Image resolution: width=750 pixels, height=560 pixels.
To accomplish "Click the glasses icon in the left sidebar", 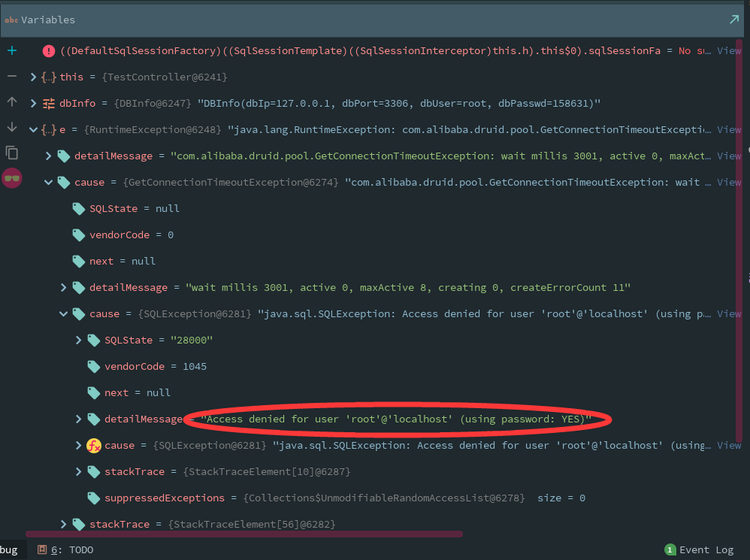I will 11,178.
